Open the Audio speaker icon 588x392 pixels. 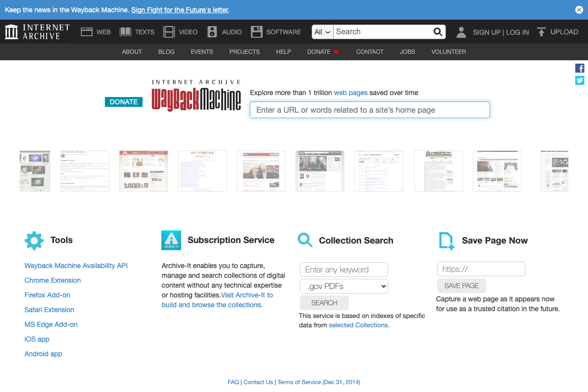pos(212,32)
